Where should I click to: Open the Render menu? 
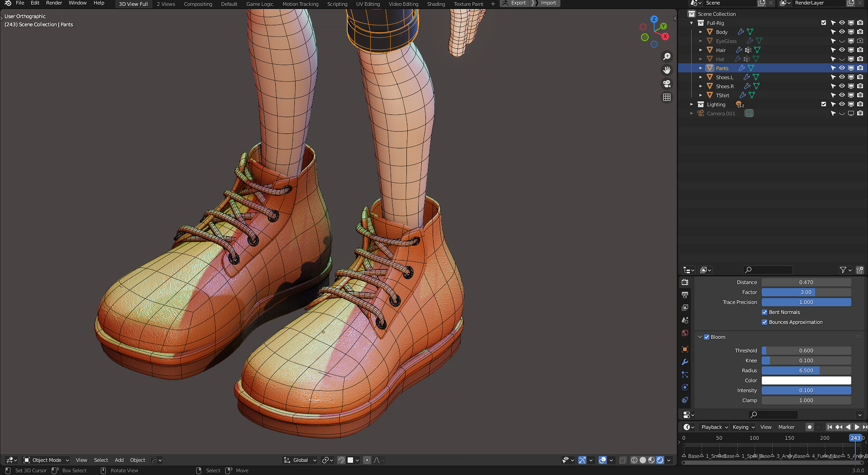coord(54,3)
